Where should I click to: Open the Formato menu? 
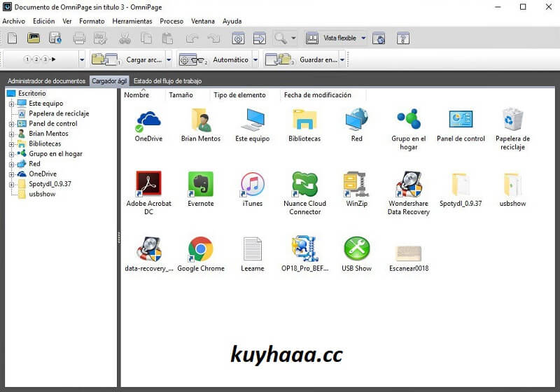[x=92, y=21]
